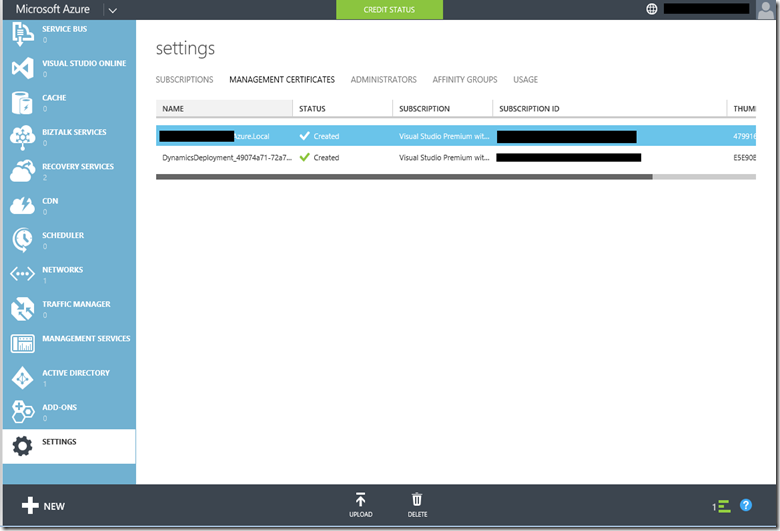Open the Cache service icon

[x=22, y=103]
